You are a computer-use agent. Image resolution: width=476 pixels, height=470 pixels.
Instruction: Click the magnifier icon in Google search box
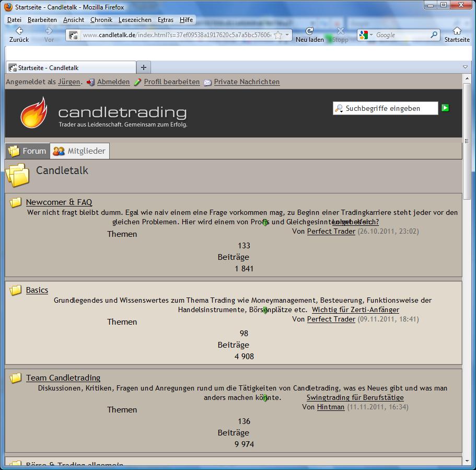point(434,35)
